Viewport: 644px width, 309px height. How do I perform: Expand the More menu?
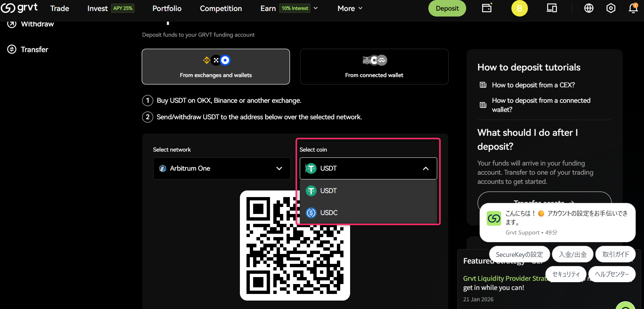(350, 8)
